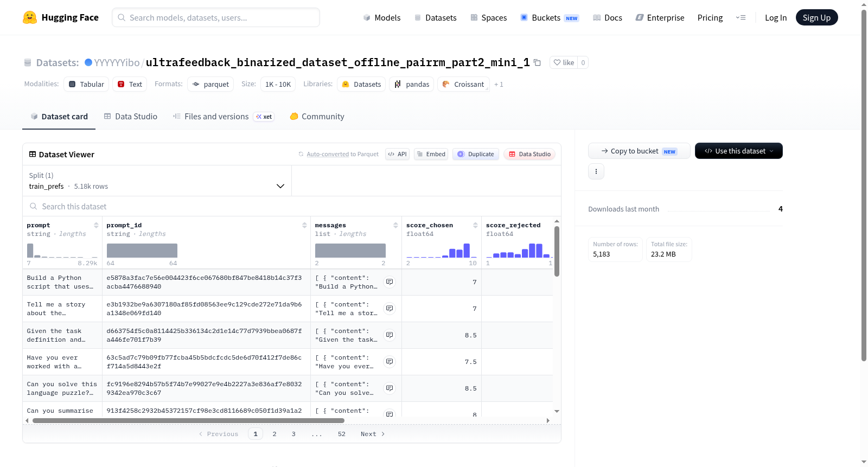Open Datasets in the top navigation

pos(435,17)
